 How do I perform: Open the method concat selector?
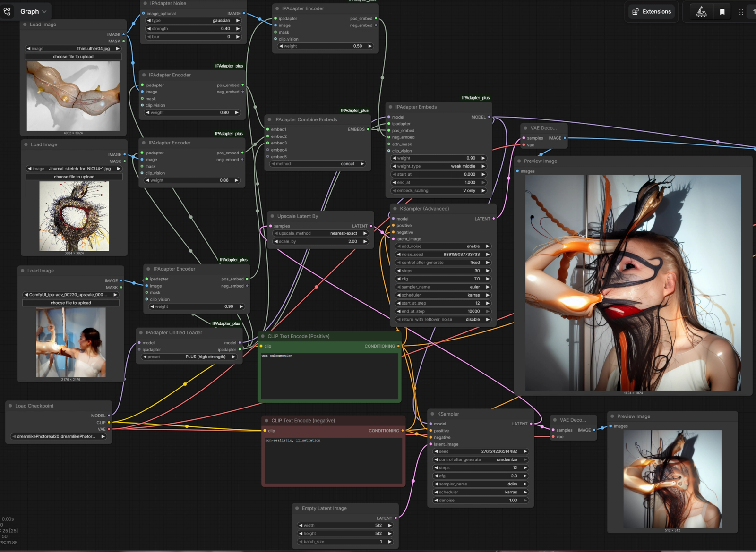(318, 164)
